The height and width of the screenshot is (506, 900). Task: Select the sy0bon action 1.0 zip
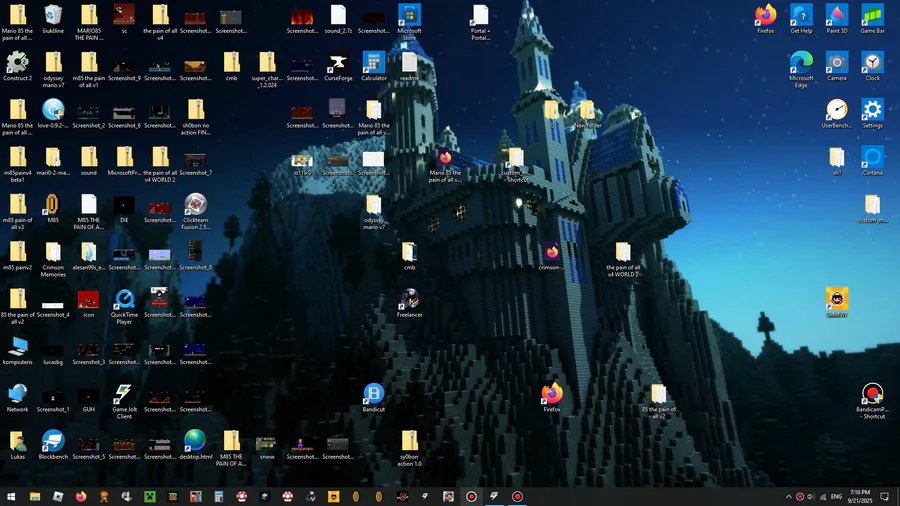coord(409,441)
